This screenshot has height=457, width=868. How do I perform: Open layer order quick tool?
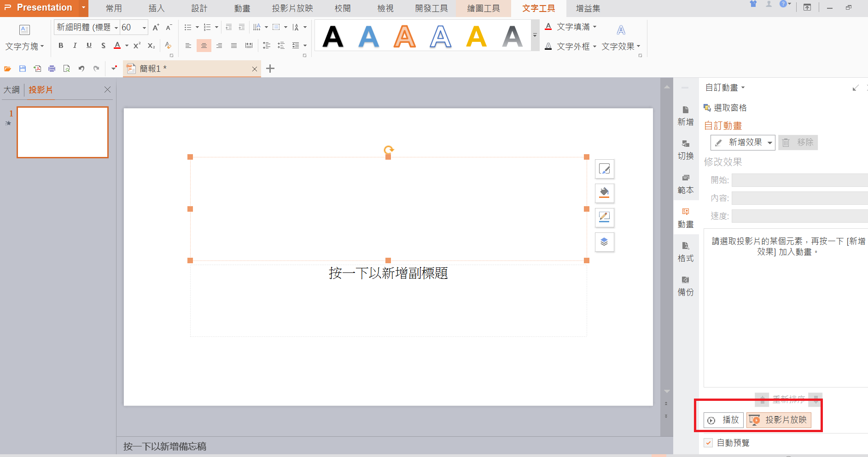[605, 242]
